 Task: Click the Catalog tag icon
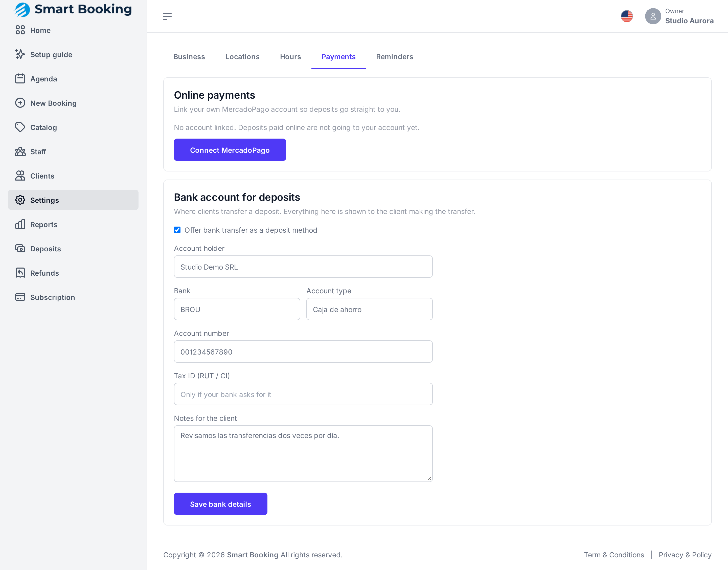coord(20,127)
